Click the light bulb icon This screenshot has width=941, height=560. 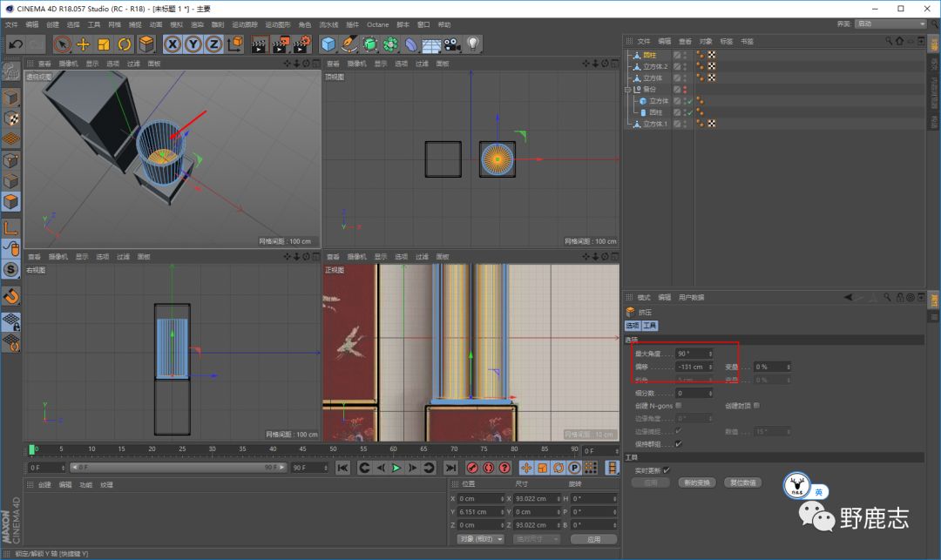[x=473, y=44]
